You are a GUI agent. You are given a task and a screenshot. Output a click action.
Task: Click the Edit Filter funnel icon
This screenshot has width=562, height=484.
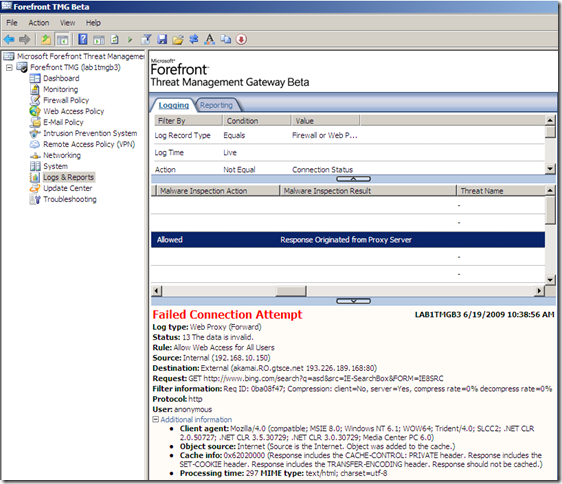coord(146,39)
